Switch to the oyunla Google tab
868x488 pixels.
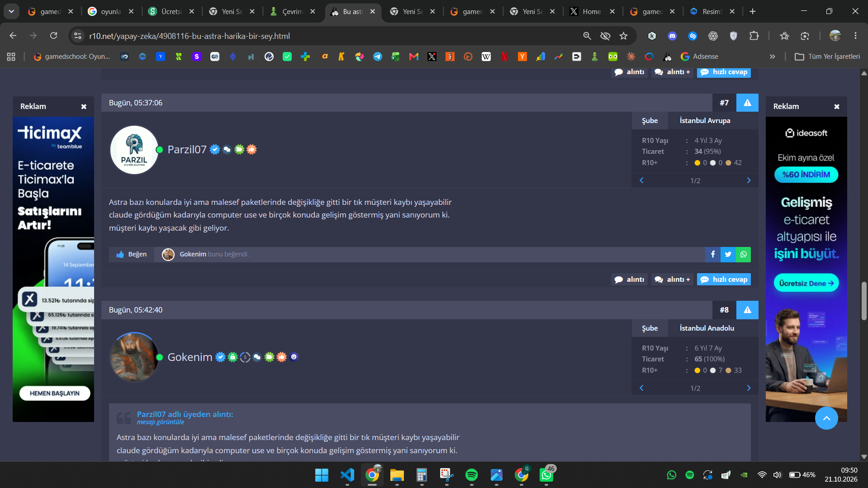111,12
